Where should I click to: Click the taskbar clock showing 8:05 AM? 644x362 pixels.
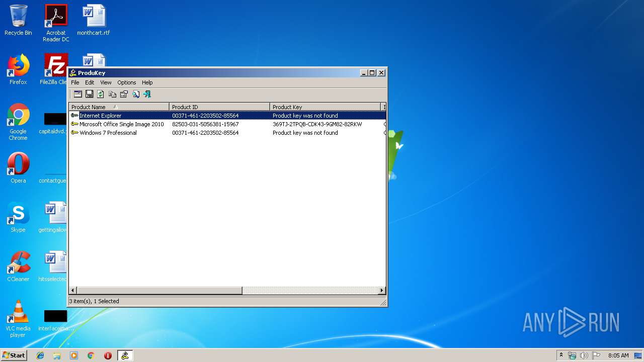pos(618,355)
